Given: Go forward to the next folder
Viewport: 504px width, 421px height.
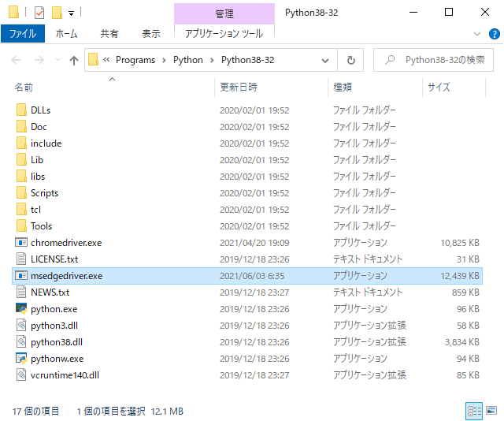Looking at the screenshot, I should (x=39, y=60).
